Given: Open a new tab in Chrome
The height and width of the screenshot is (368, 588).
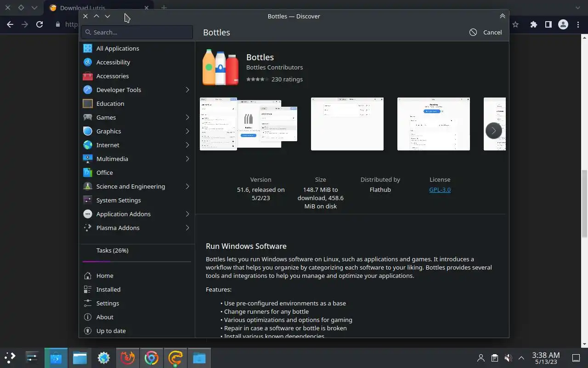Looking at the screenshot, I should click(x=164, y=8).
